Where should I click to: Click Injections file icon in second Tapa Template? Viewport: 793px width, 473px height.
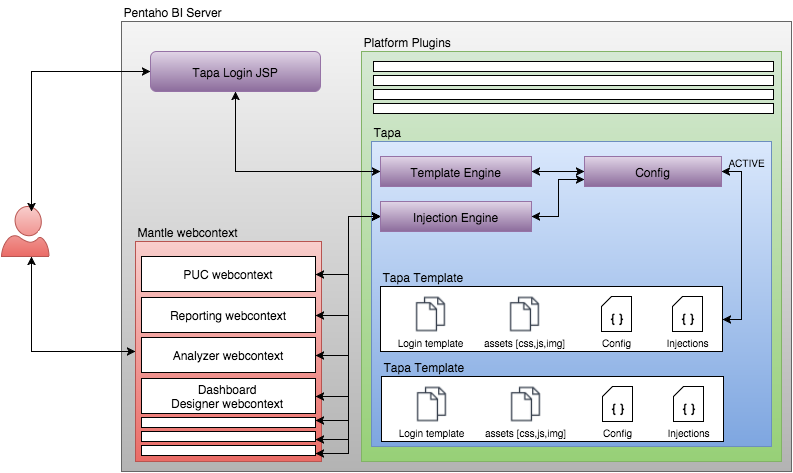(x=688, y=404)
